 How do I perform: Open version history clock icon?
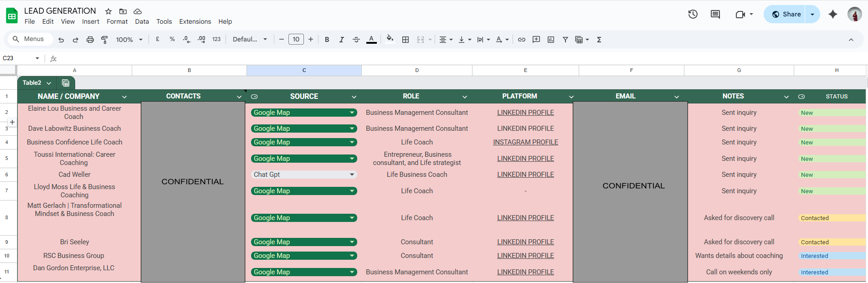click(693, 14)
